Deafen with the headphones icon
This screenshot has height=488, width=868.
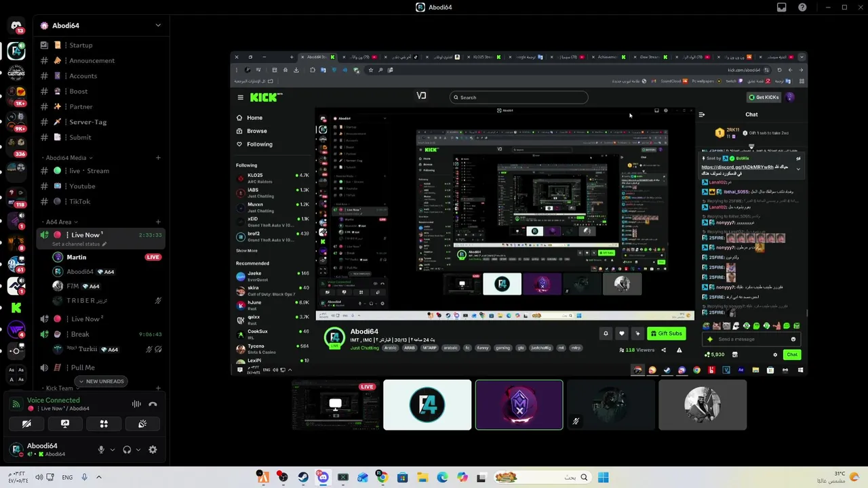coord(127,449)
